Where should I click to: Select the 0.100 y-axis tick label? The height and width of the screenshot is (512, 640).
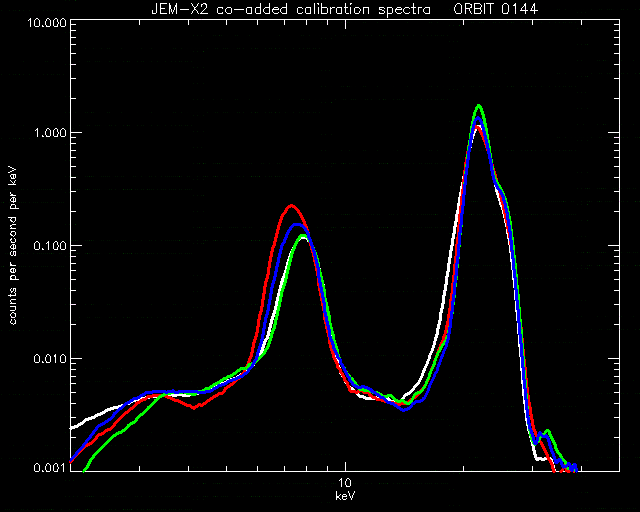(50, 246)
